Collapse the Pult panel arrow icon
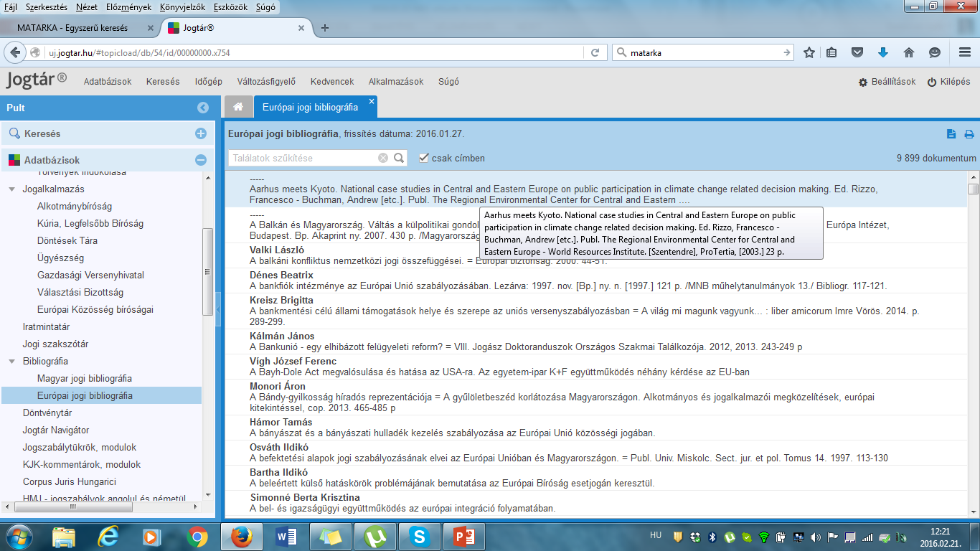 [x=203, y=108]
